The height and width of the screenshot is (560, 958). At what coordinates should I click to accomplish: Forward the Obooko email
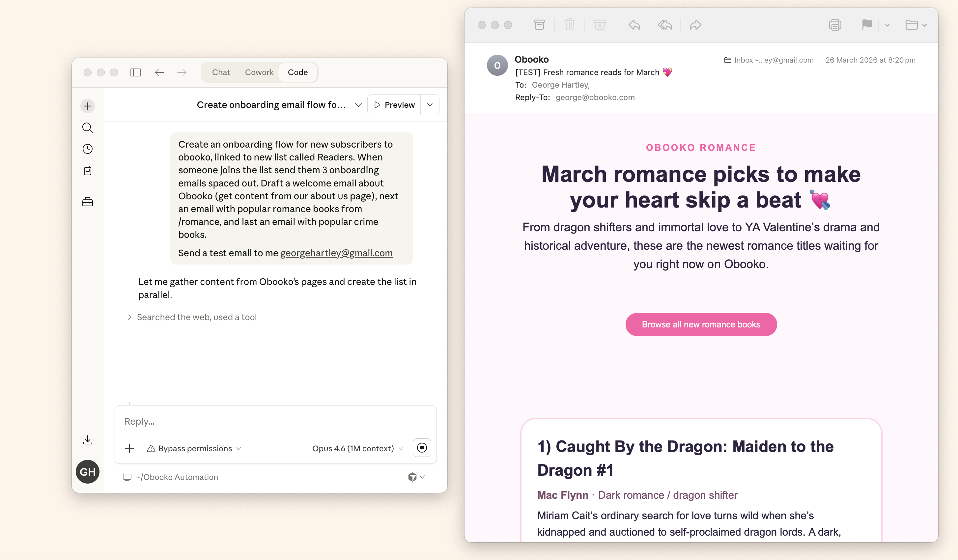click(x=695, y=25)
